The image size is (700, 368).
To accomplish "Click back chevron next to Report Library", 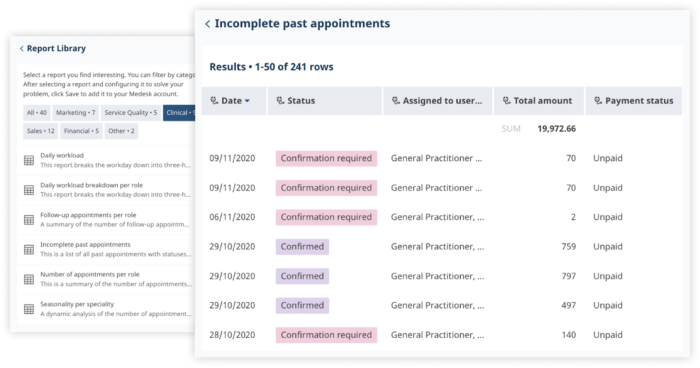I will (x=21, y=49).
